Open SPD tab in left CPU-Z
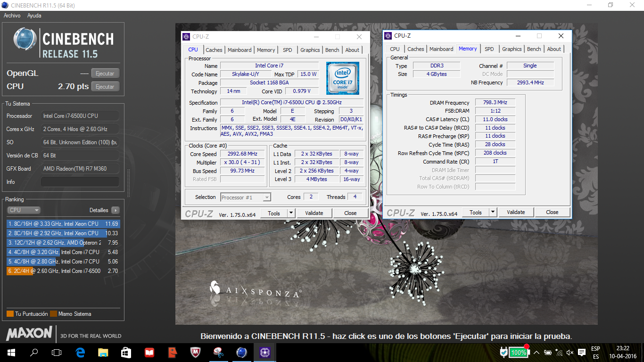Viewport: 644px width, 362px height. (x=288, y=50)
